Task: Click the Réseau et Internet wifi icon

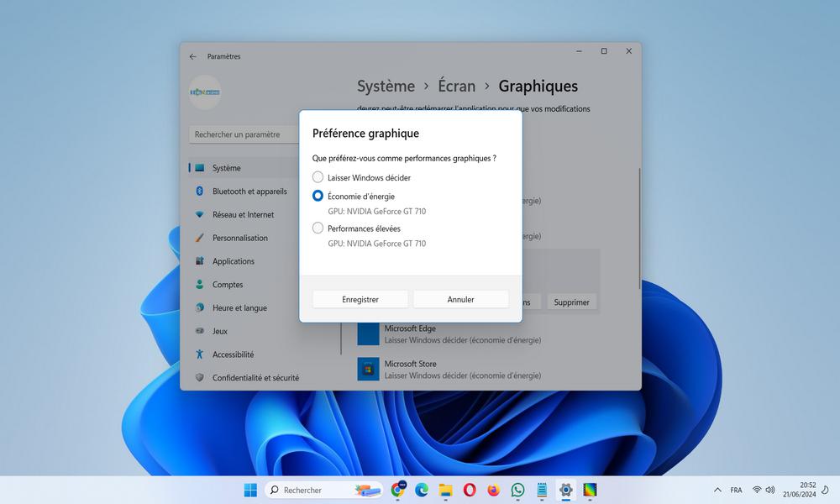Action: click(200, 214)
